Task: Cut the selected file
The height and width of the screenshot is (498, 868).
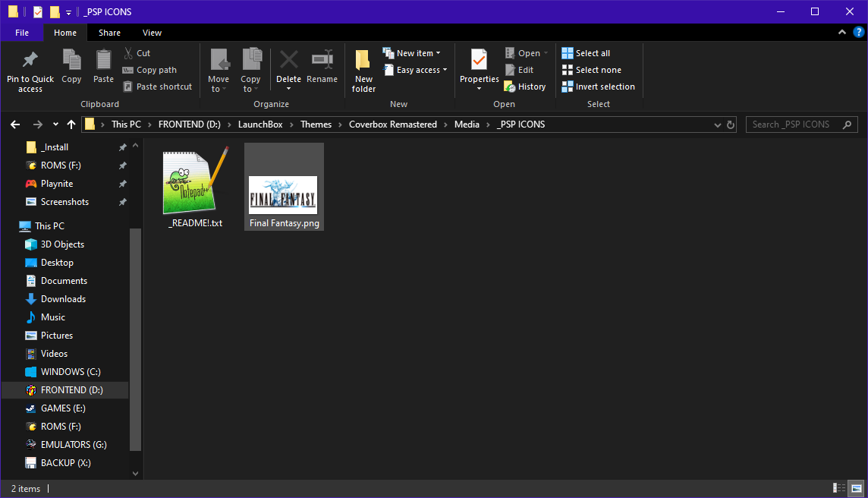Action: pos(137,53)
